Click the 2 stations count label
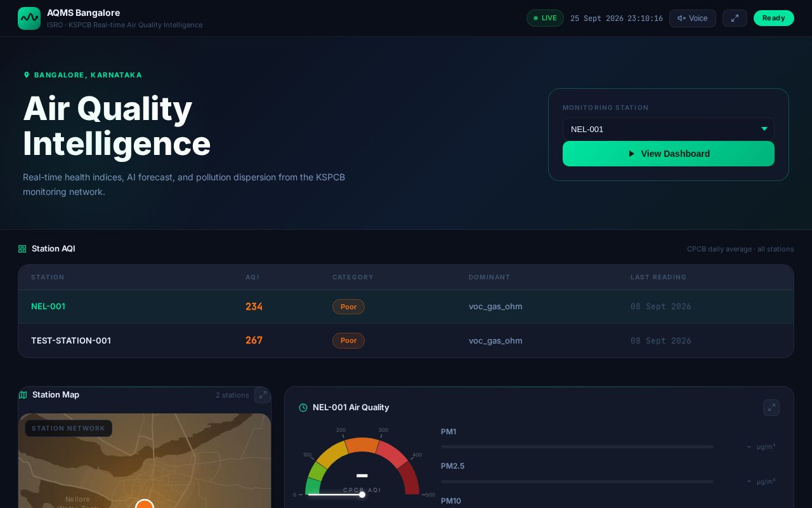812x508 pixels. click(232, 395)
